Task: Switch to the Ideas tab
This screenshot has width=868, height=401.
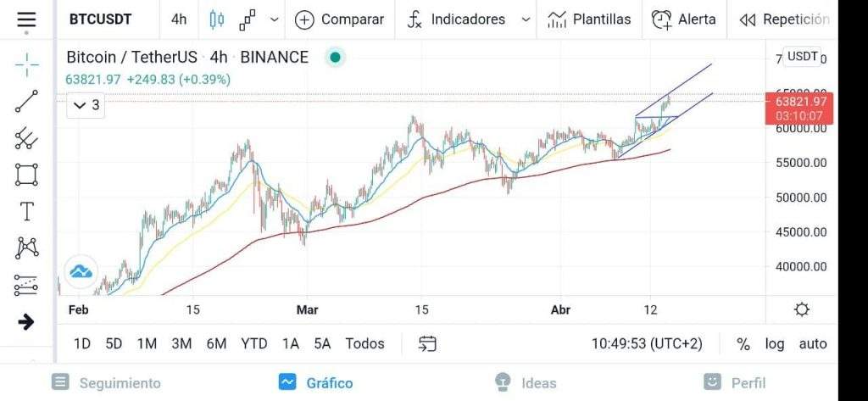Action: click(526, 382)
